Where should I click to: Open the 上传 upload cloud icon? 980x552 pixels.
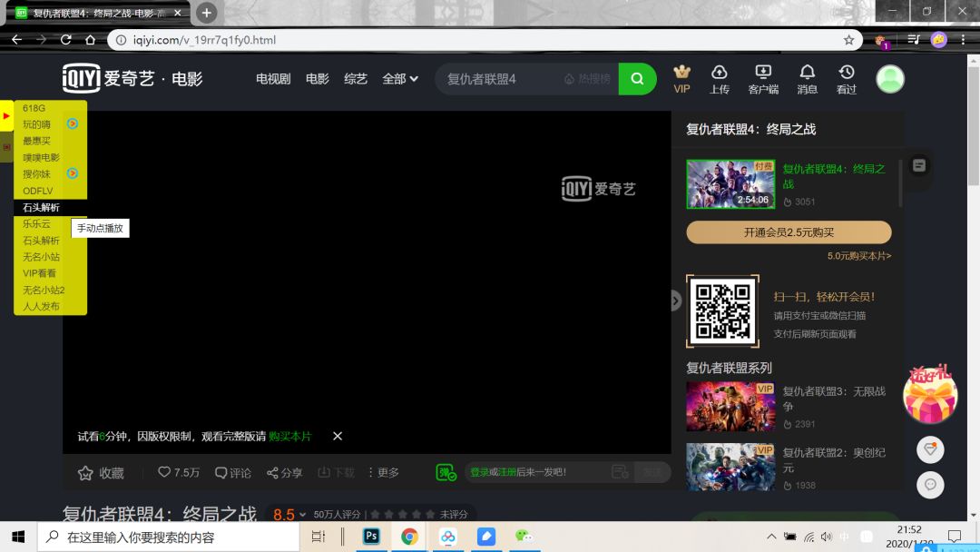[x=720, y=73]
